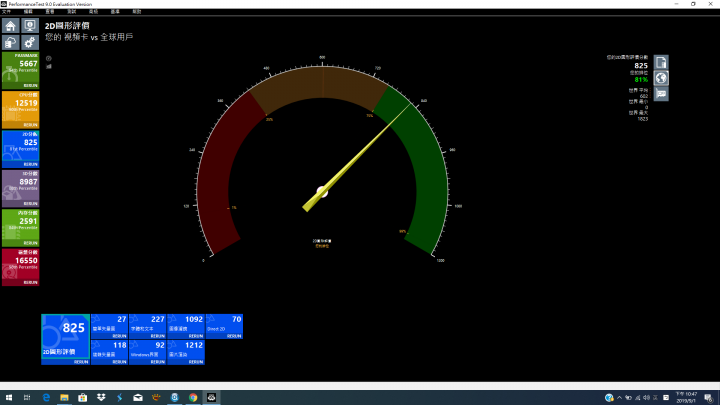
Task: Open File Explorer from the taskbar
Action: point(64,398)
